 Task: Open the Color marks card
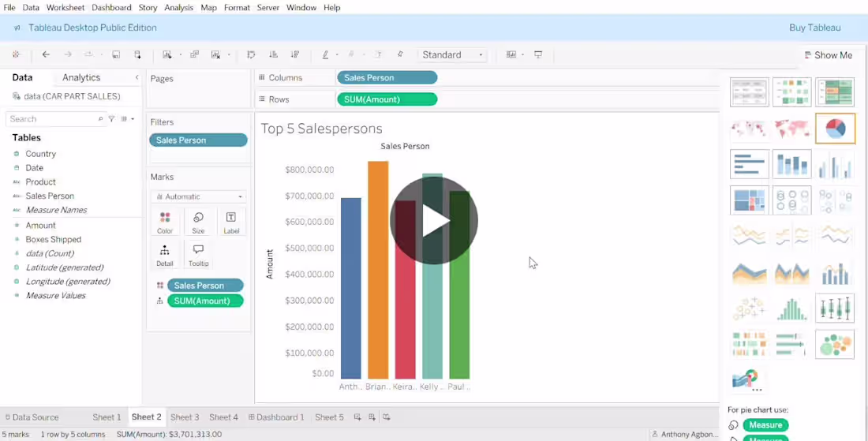[x=165, y=223]
